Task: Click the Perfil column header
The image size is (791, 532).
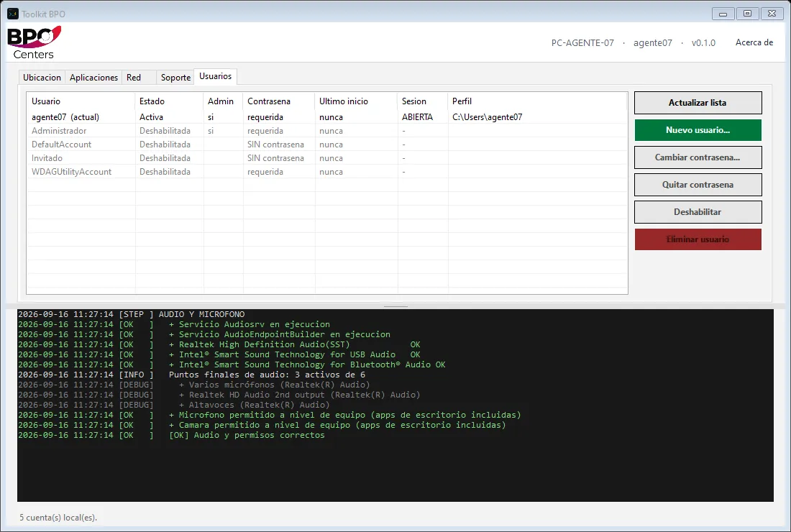Action: click(538, 101)
